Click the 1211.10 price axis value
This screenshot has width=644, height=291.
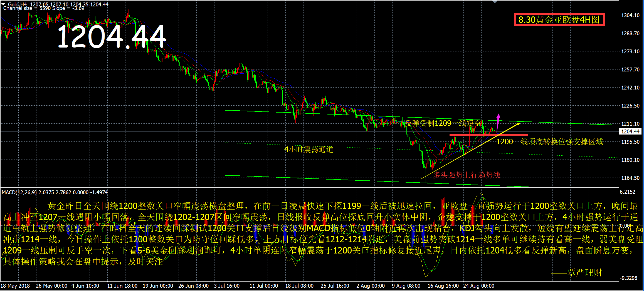(630, 124)
